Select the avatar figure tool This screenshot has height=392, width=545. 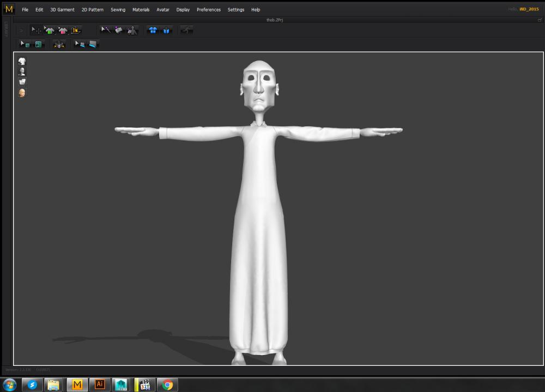tap(132, 30)
